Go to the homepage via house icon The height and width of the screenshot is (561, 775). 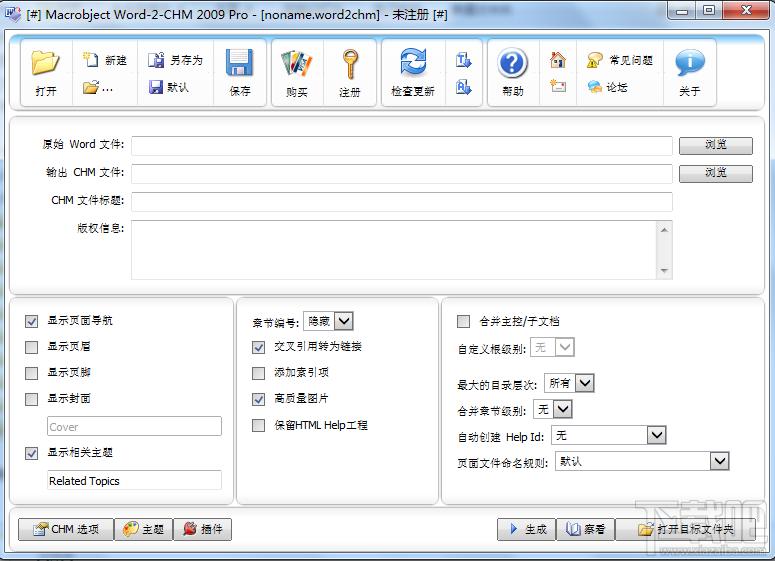pyautogui.click(x=558, y=60)
